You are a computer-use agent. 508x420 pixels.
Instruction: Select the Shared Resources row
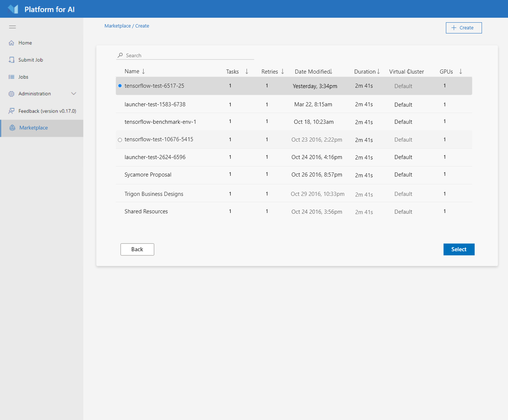tap(294, 211)
